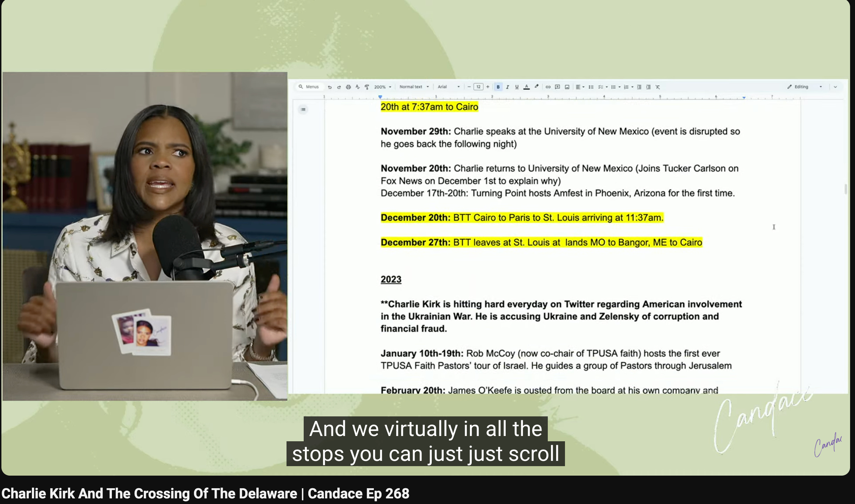The width and height of the screenshot is (855, 504).
Task: Click the Print icon in toolbar
Action: 348,87
